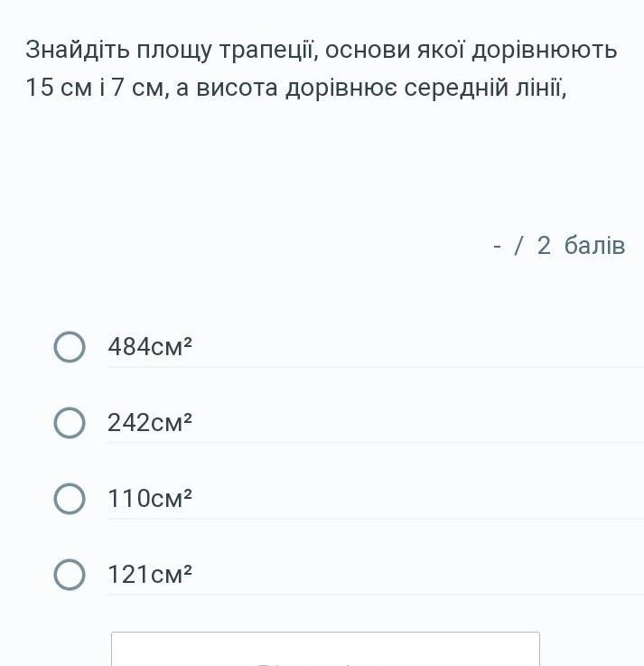Select the 484см² radio button

click(x=70, y=347)
